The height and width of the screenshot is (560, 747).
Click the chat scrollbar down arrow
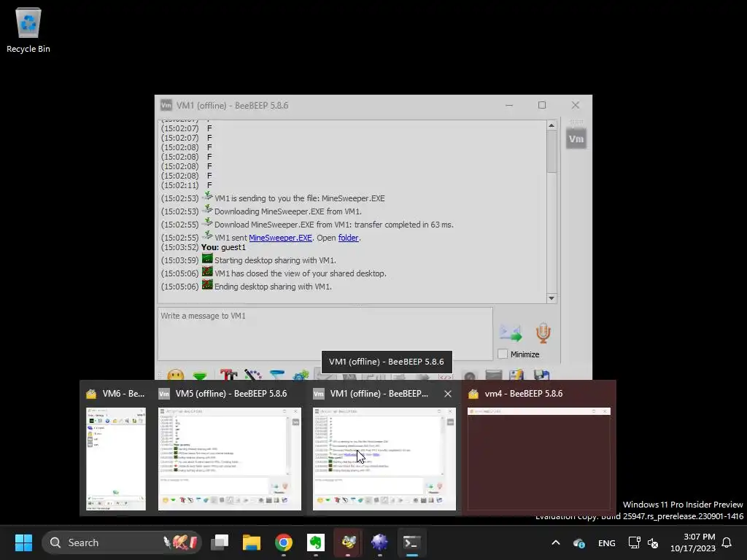pyautogui.click(x=551, y=298)
